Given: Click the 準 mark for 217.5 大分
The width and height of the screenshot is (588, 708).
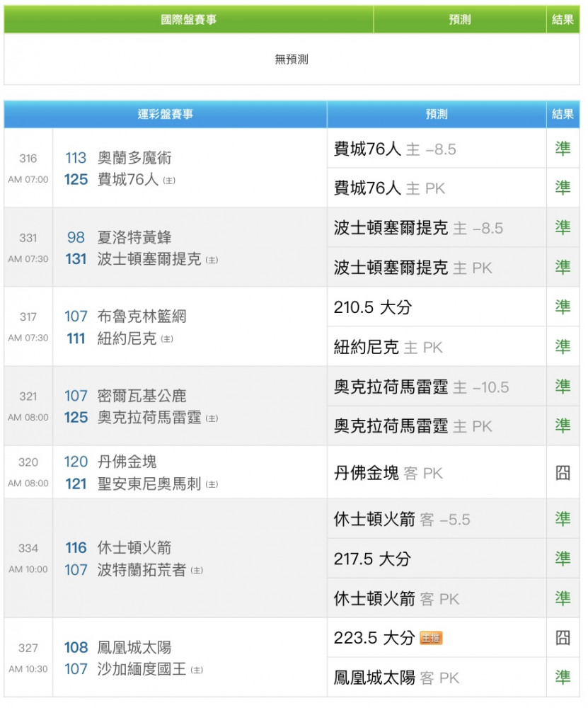Looking at the screenshot, I should (x=563, y=559).
